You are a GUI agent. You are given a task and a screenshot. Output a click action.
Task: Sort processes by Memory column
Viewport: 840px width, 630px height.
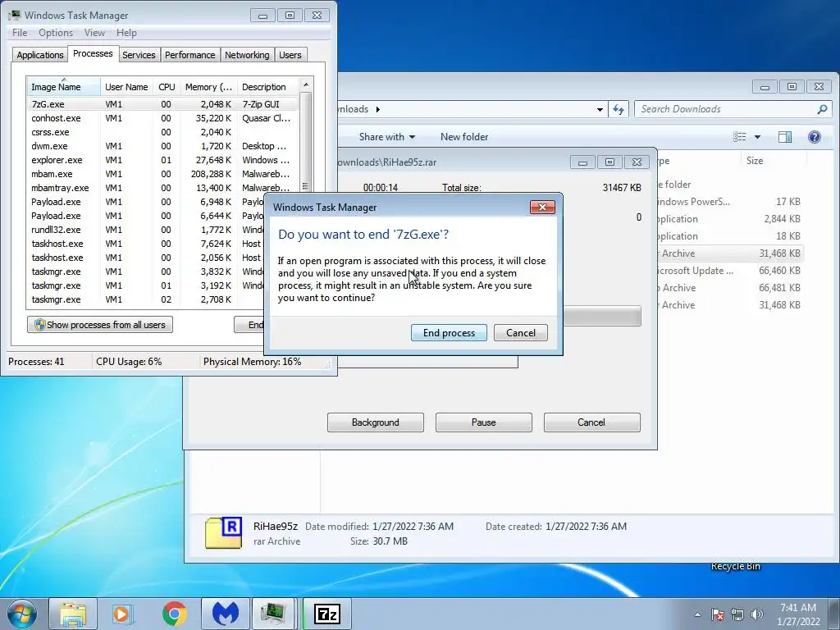(x=208, y=87)
